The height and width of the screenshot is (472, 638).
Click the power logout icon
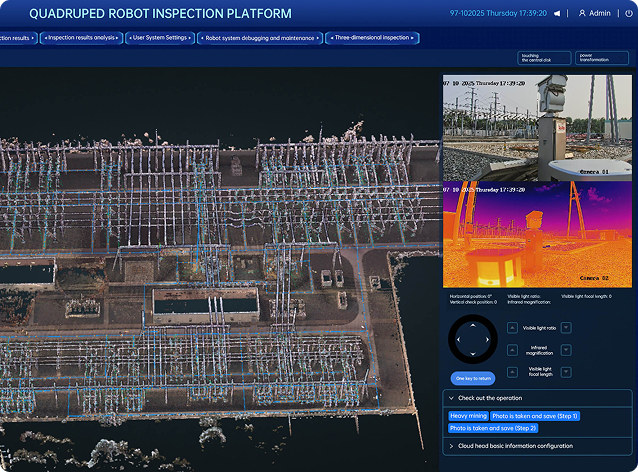(629, 13)
